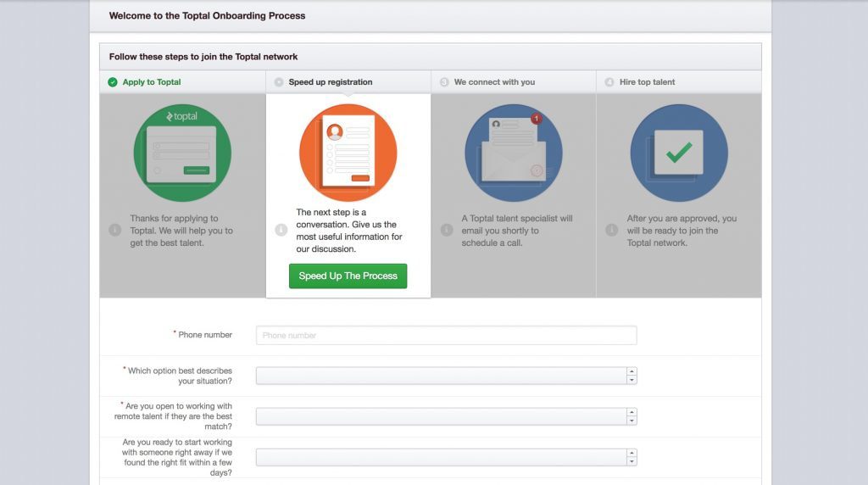Click 'Welcome to the Toptal Onboarding Process' title
Viewport: 868px width, 485px height.
click(x=207, y=15)
